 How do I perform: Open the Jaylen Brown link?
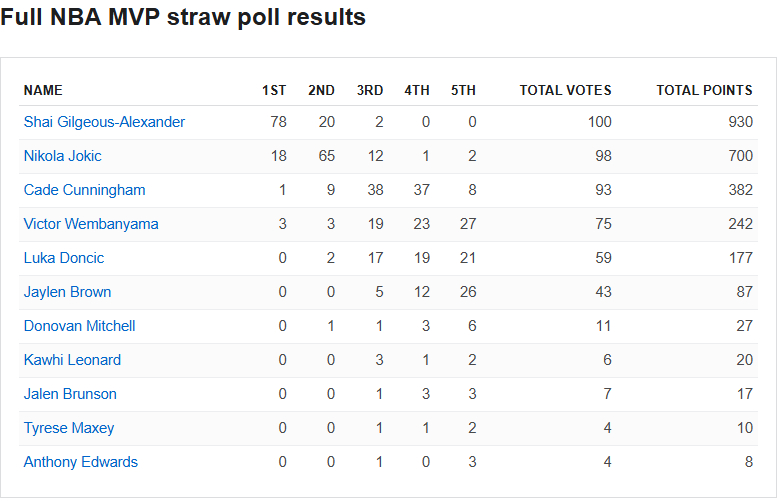[67, 292]
